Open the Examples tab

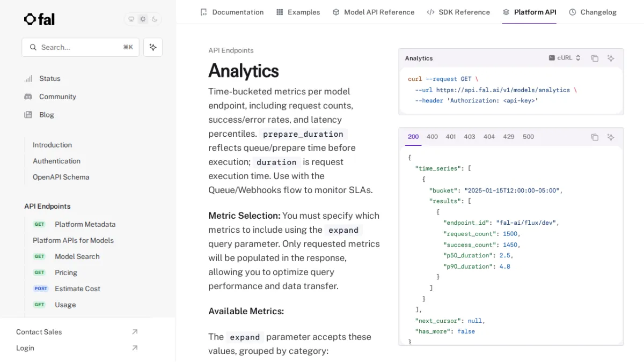click(298, 12)
